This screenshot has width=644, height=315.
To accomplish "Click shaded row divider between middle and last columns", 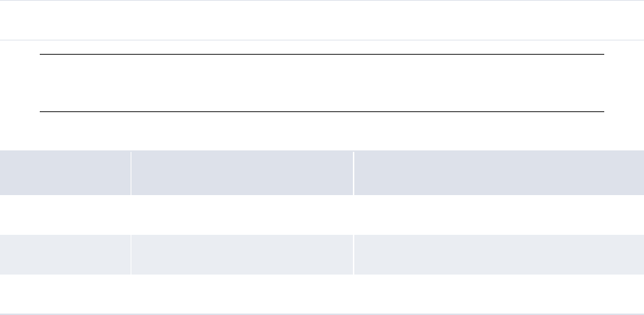I will coord(353,255).
